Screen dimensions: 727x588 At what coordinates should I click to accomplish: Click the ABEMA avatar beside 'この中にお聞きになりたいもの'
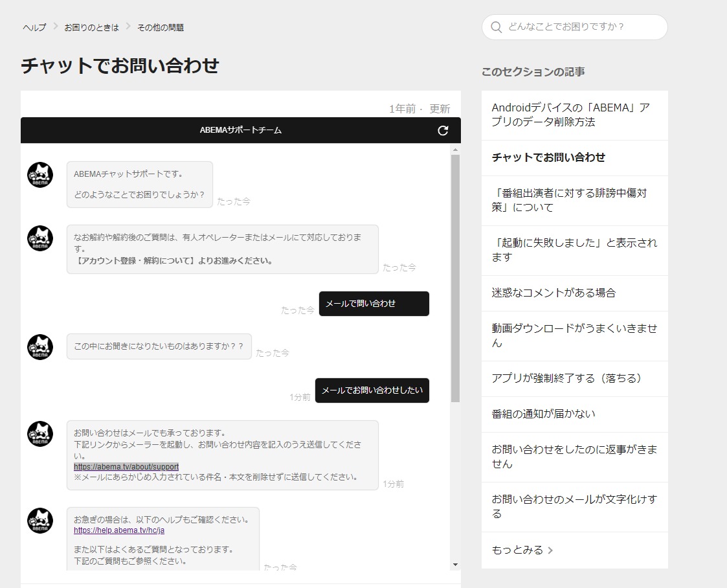(x=40, y=347)
